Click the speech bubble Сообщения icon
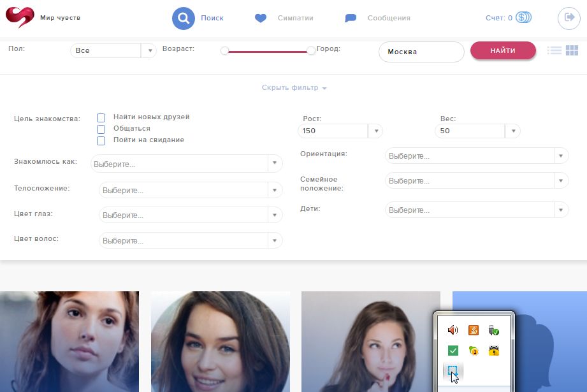Image resolution: width=587 pixels, height=392 pixels. [351, 18]
